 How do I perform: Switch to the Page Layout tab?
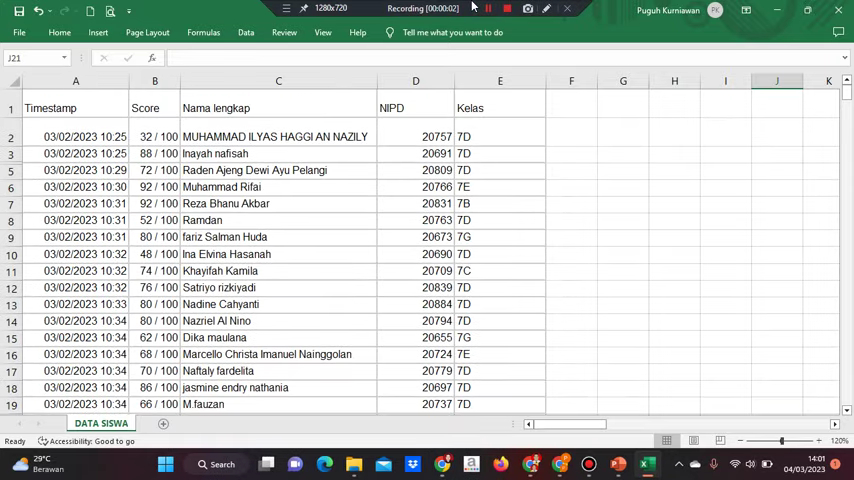point(148,33)
